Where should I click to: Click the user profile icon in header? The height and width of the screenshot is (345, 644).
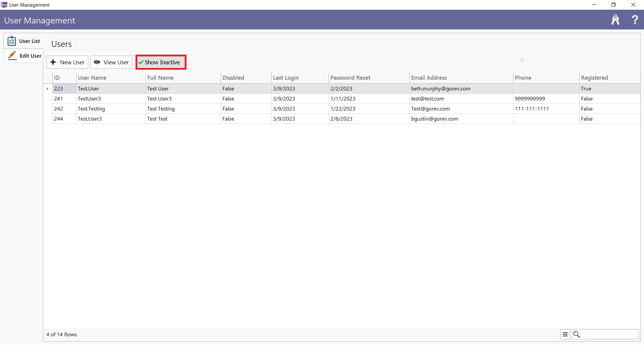615,20
